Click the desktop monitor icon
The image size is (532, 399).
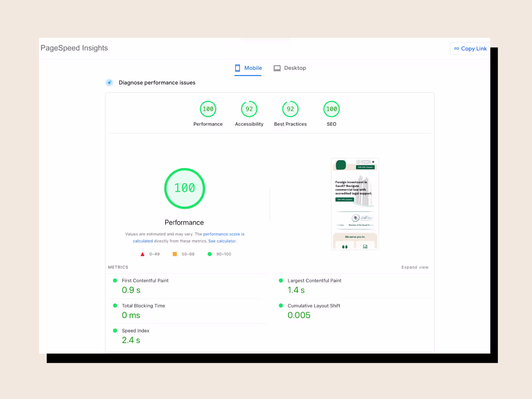coord(277,68)
